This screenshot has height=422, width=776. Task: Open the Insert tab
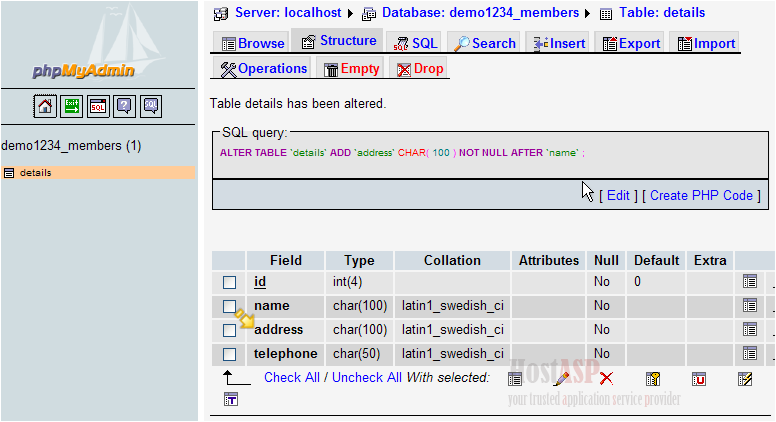pyautogui.click(x=558, y=44)
